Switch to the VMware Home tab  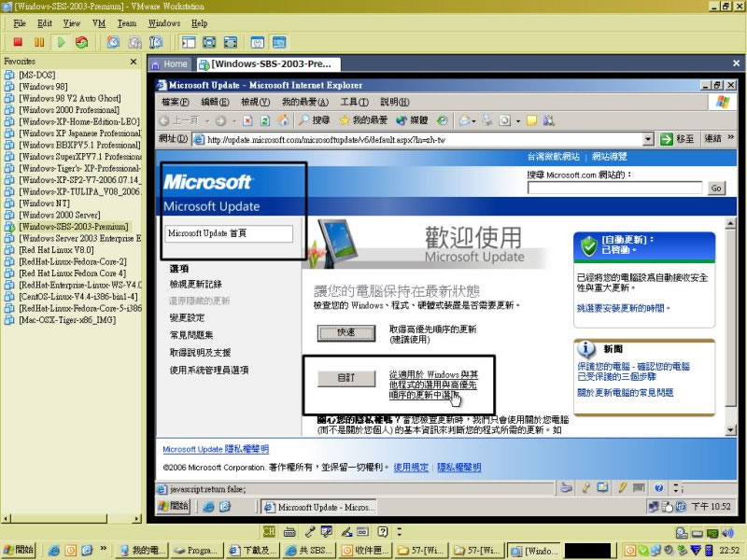(170, 63)
